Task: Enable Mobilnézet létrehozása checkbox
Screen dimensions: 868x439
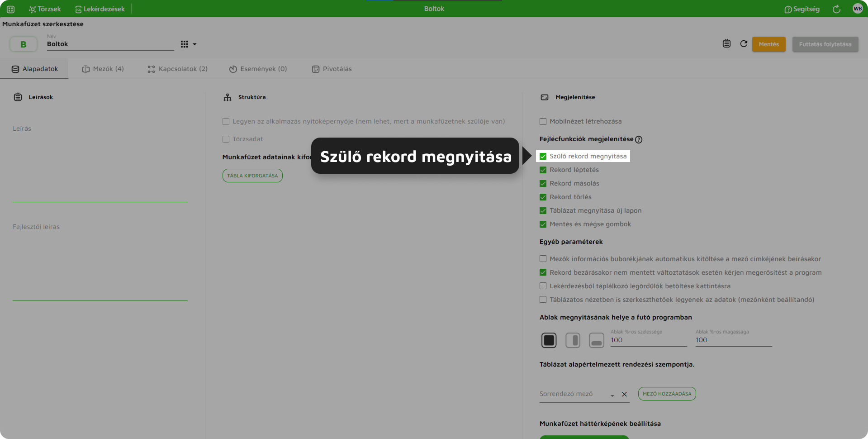Action: coord(543,121)
